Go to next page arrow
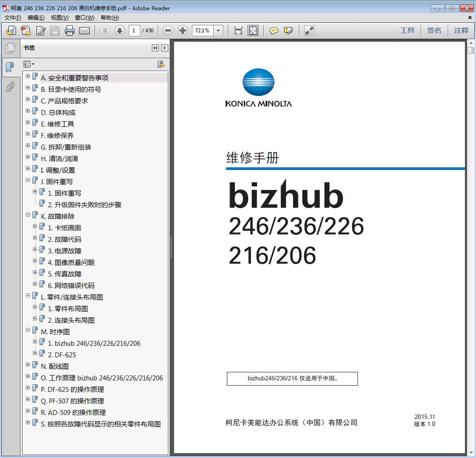The height and width of the screenshot is (458, 476). [x=119, y=30]
